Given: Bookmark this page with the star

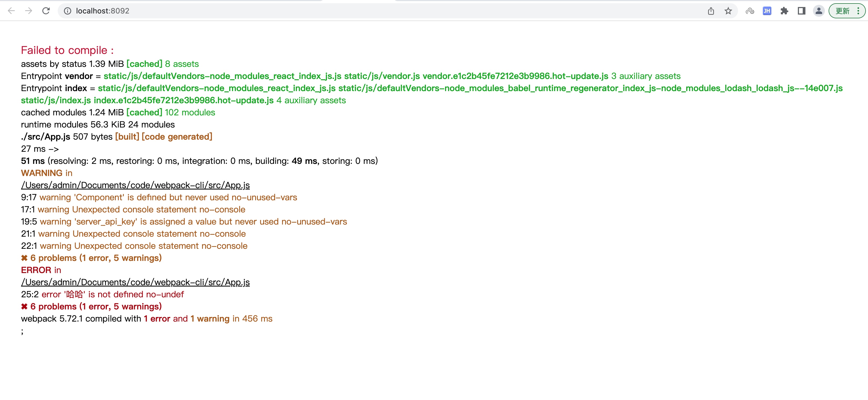Looking at the screenshot, I should (x=728, y=11).
